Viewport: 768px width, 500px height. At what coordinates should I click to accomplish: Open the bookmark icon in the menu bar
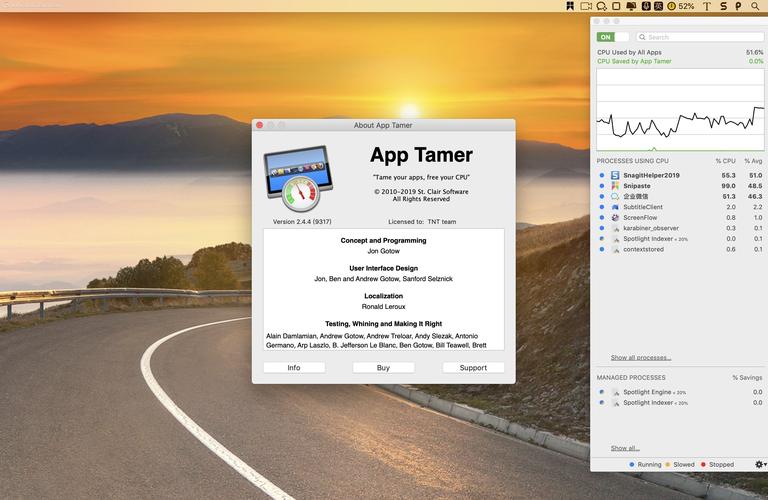pos(570,6)
